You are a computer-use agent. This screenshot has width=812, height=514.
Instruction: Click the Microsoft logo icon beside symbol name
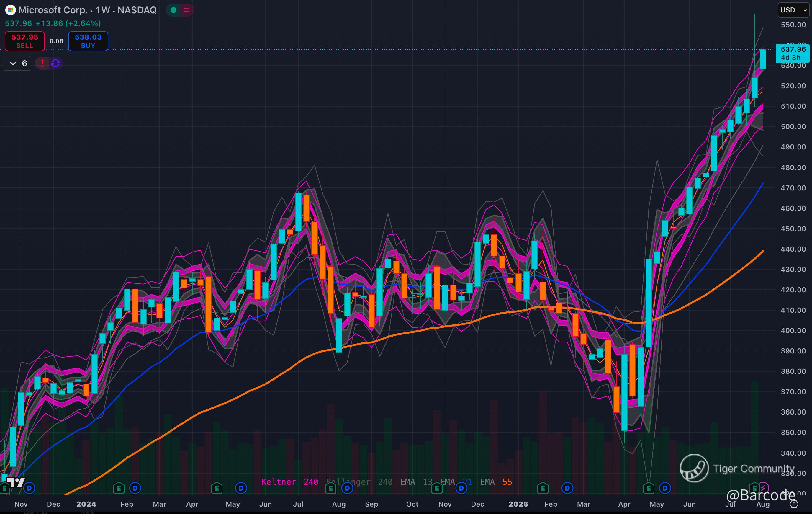(x=10, y=10)
